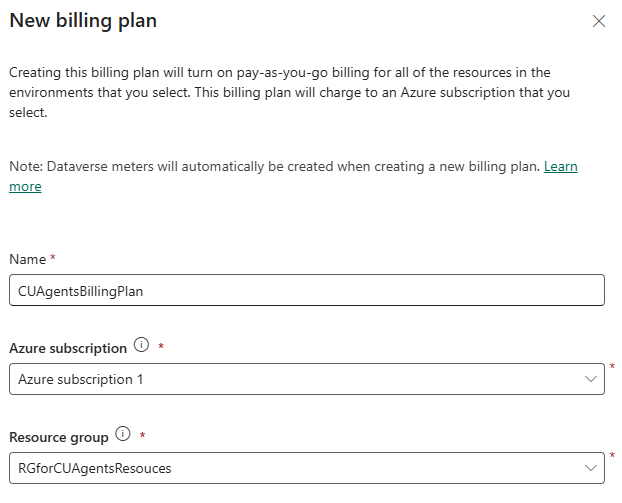622x503 pixels.
Task: Click the pay-as-you-go billing description paragraph
Action: pyautogui.click(x=290, y=92)
